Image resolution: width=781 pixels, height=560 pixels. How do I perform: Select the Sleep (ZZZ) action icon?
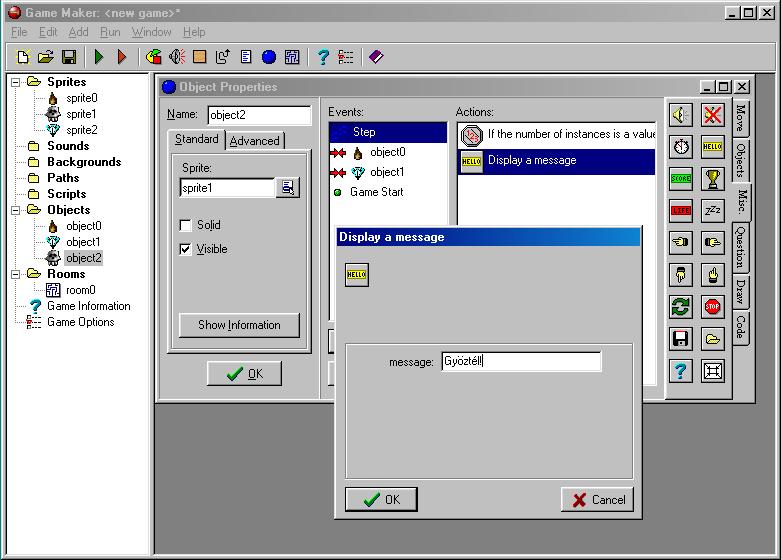tap(712, 211)
